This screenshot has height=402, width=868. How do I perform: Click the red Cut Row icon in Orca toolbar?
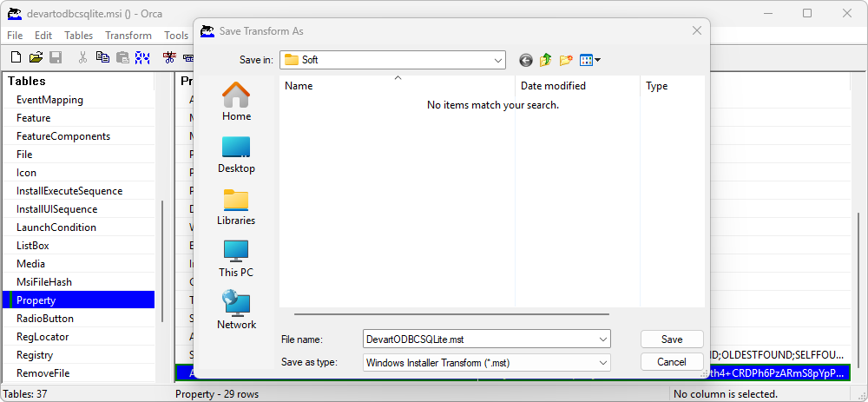coord(169,57)
